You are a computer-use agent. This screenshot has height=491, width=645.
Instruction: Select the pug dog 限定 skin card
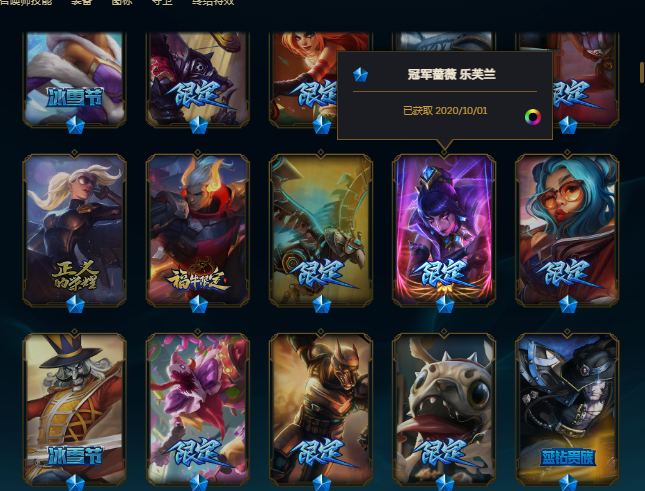[444, 409]
